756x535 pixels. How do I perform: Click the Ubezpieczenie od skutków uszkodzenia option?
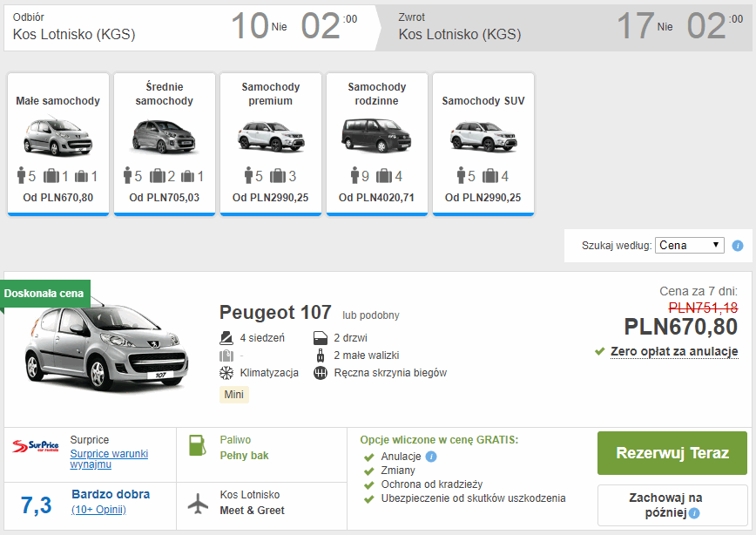(x=473, y=498)
